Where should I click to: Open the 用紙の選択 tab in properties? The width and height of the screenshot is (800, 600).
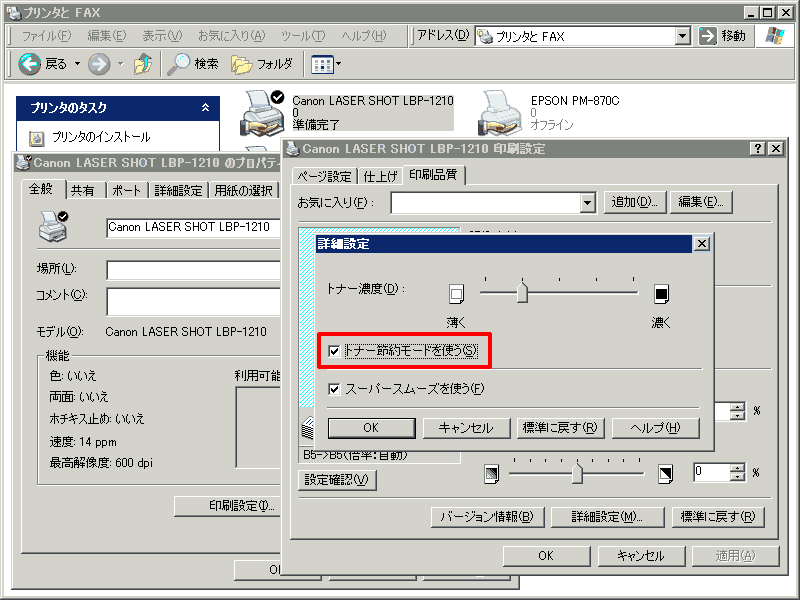243,190
